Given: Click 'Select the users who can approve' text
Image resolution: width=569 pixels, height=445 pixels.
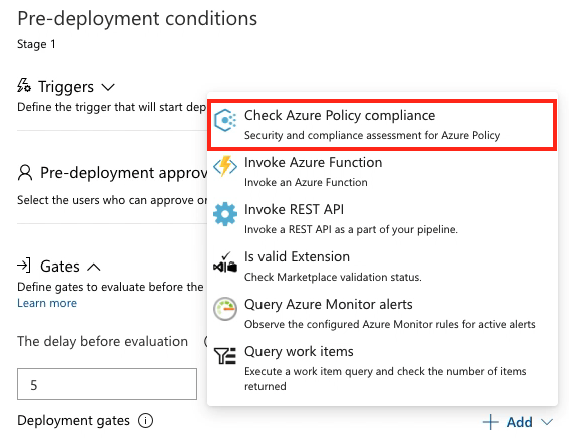Looking at the screenshot, I should [112, 200].
